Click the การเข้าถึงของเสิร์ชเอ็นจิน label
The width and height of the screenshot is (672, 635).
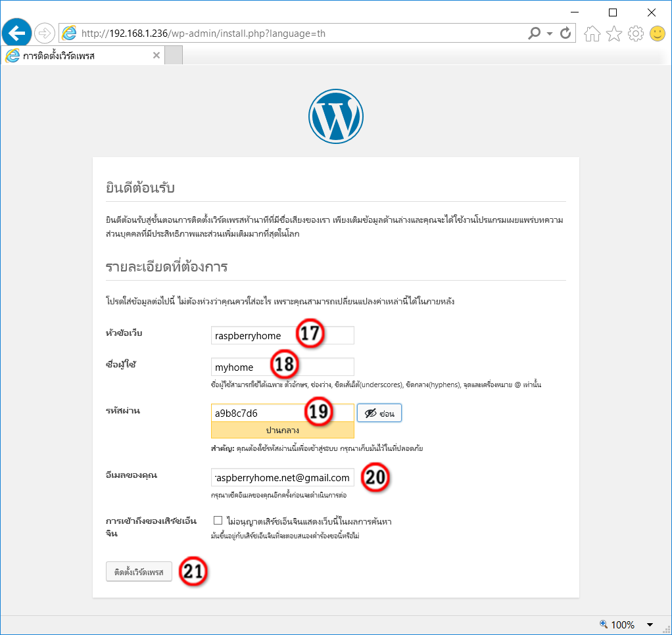(151, 527)
